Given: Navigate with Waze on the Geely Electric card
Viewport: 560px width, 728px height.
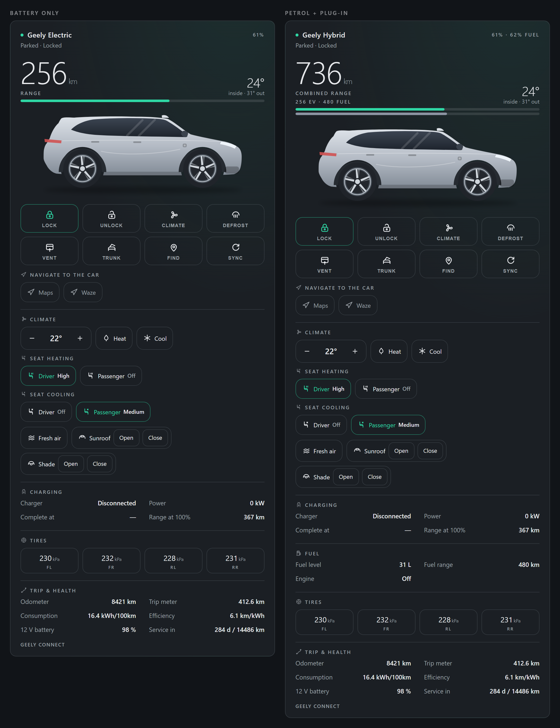Looking at the screenshot, I should tap(83, 292).
